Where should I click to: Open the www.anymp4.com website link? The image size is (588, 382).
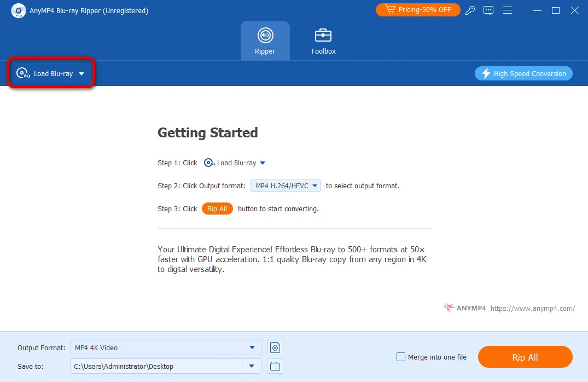pyautogui.click(x=532, y=308)
